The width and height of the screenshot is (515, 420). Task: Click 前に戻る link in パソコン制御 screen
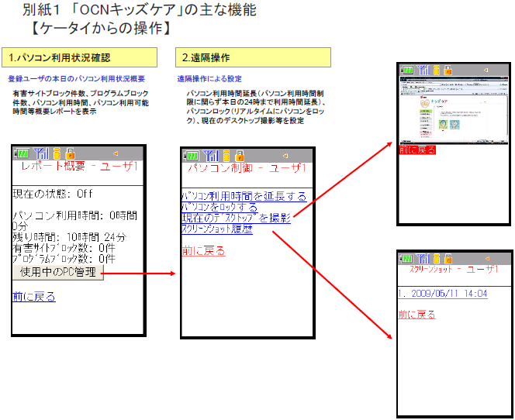click(204, 251)
